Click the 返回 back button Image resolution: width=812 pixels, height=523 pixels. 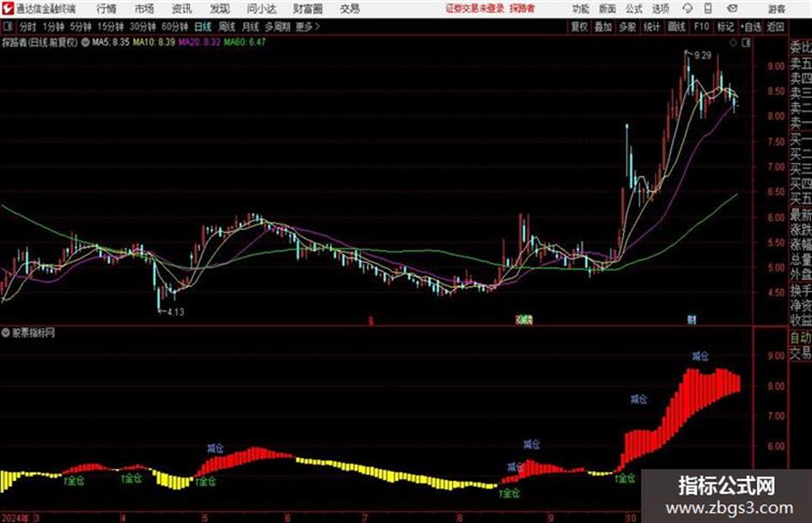(x=775, y=27)
